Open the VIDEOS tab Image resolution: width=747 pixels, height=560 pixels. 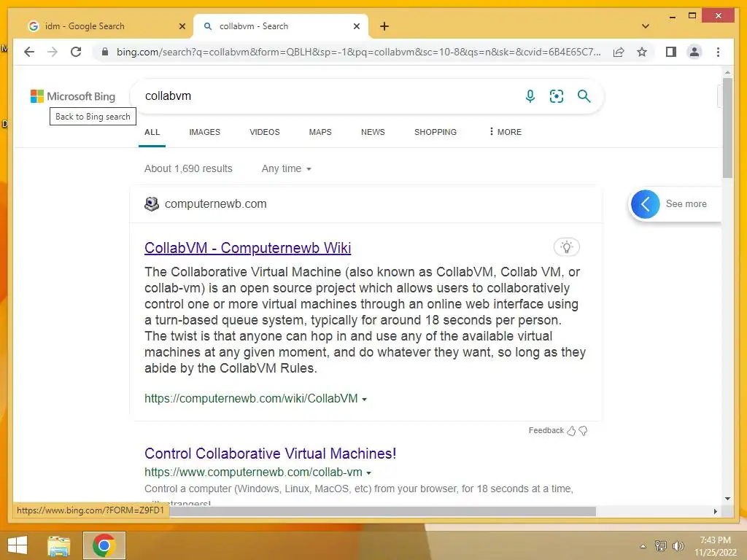point(264,132)
